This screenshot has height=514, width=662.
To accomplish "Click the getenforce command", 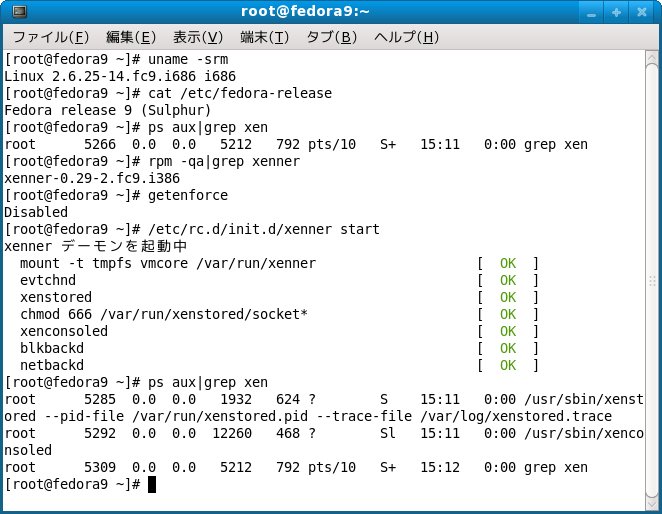I will point(188,195).
